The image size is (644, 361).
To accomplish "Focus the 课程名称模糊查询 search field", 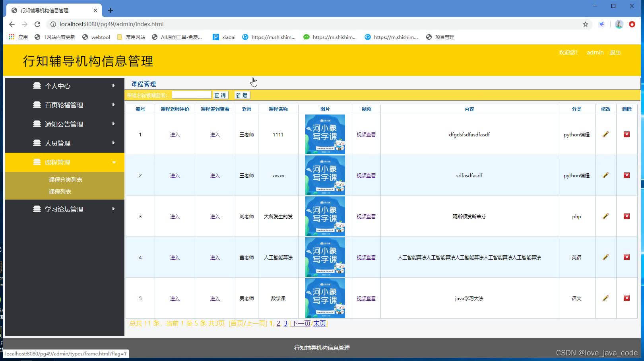I will [x=192, y=95].
